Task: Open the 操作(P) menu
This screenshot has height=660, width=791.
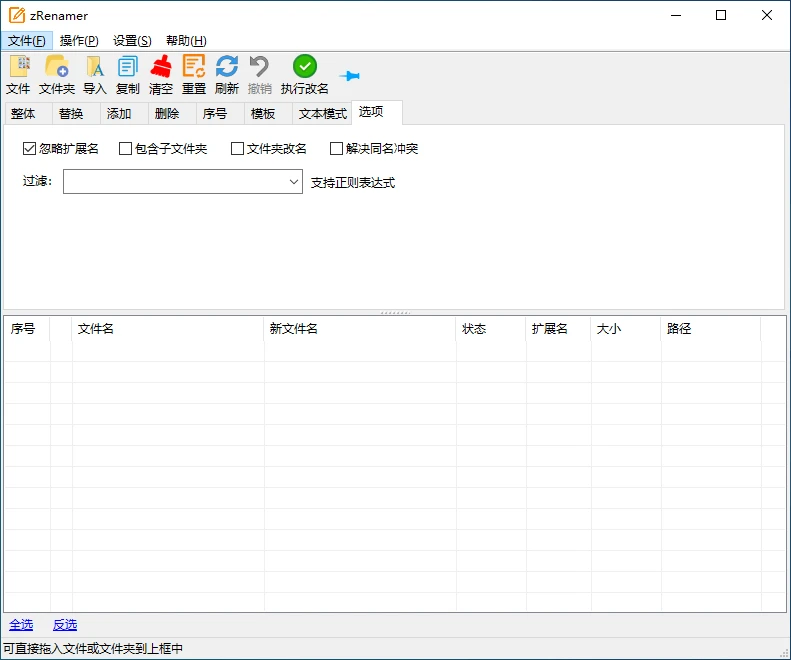Action: [x=79, y=41]
